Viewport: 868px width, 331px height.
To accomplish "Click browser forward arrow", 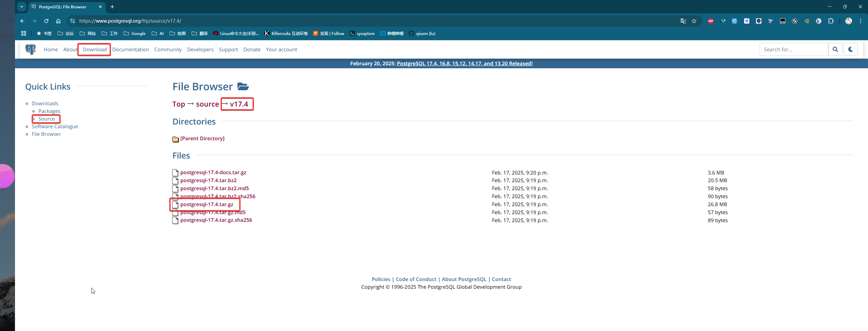I will point(34,21).
